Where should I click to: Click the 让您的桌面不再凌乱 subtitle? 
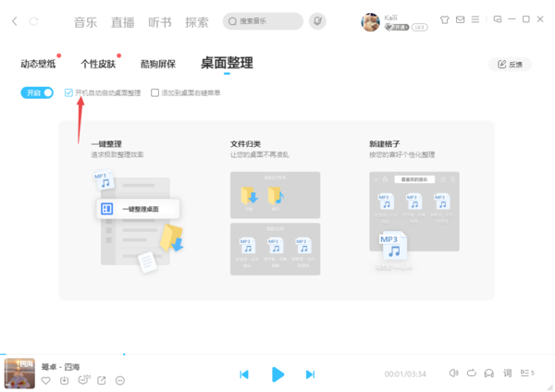tap(259, 154)
